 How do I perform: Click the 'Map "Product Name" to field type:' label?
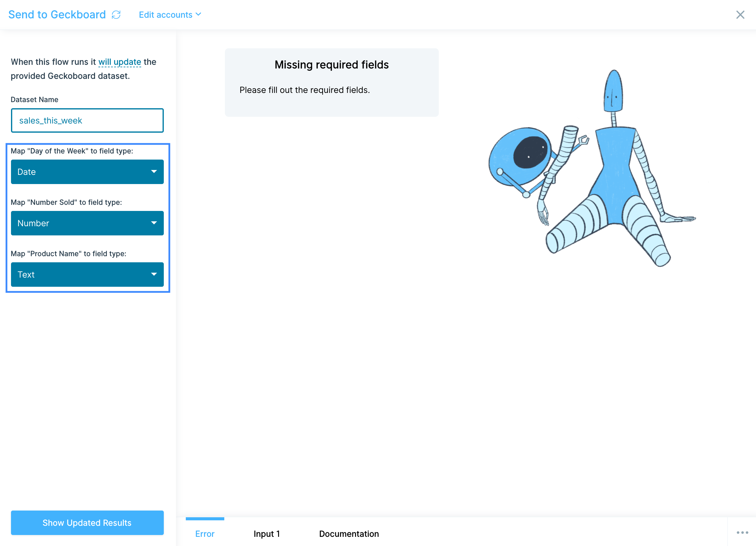coord(68,253)
